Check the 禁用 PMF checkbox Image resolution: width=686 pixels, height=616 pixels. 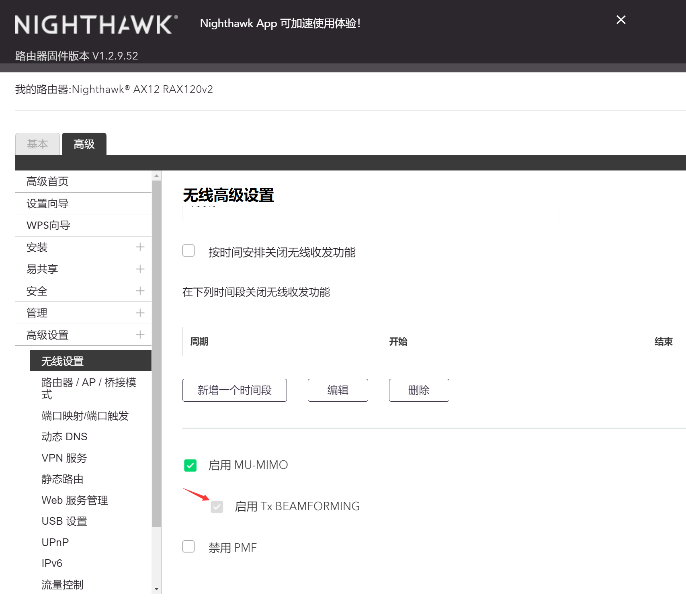point(188,546)
